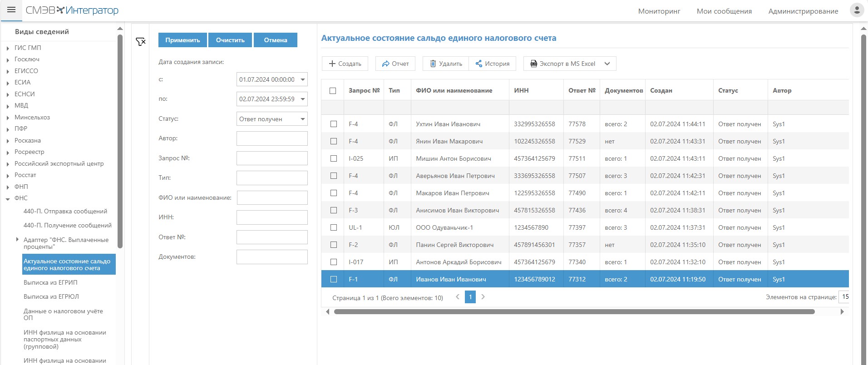Open History with the share-node icon
This screenshot has width=868, height=365.
493,64
